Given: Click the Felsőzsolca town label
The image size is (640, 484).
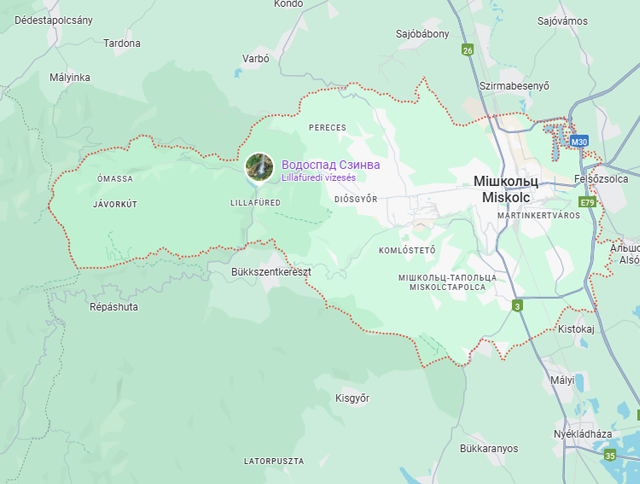Looking at the screenshot, I should point(601,179).
